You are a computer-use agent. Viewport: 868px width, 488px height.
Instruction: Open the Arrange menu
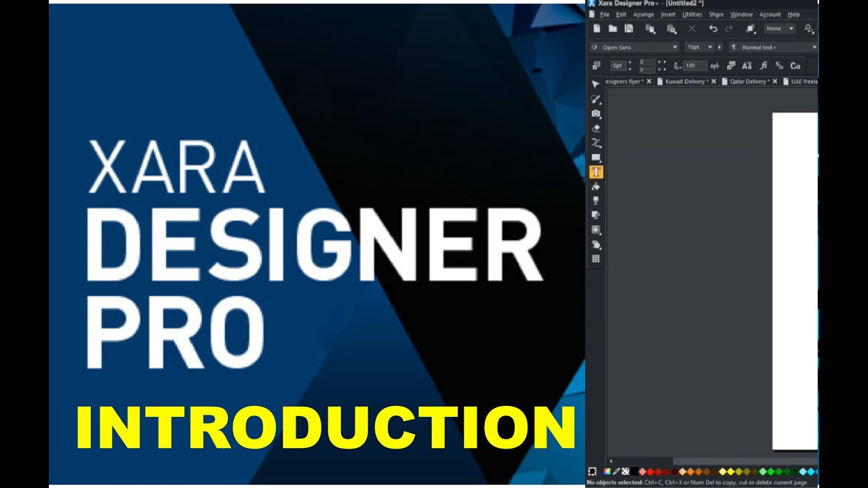click(644, 14)
